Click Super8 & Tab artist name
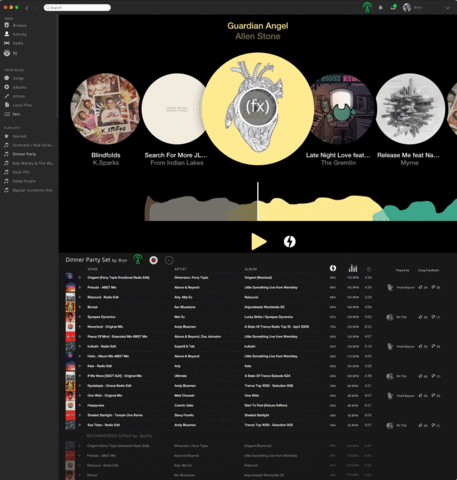This screenshot has width=457, height=480. pos(185,346)
